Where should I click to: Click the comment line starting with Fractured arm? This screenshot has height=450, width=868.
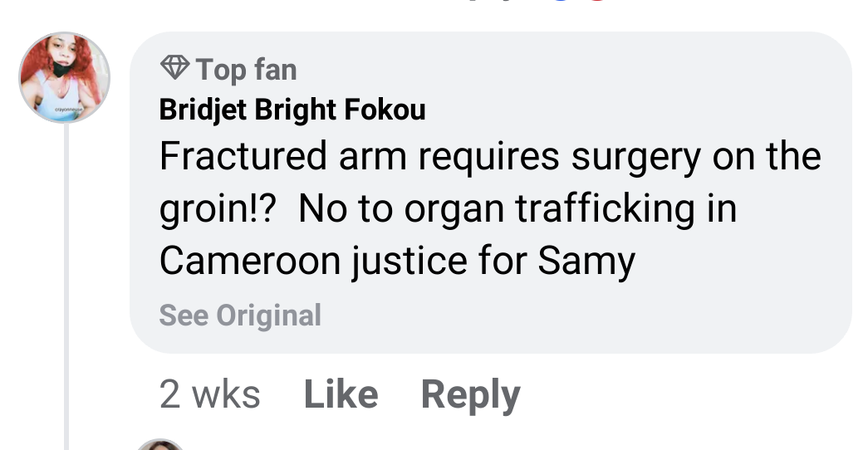coord(490,156)
